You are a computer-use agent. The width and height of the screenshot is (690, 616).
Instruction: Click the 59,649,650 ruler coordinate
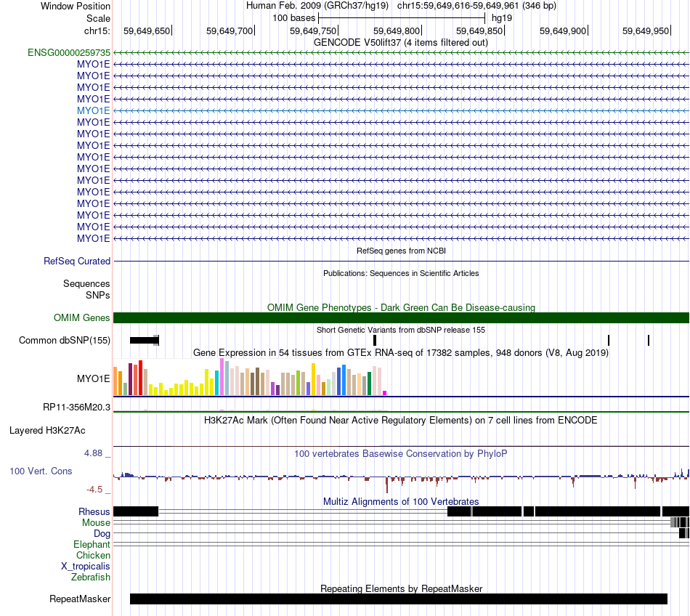pyautogui.click(x=147, y=31)
